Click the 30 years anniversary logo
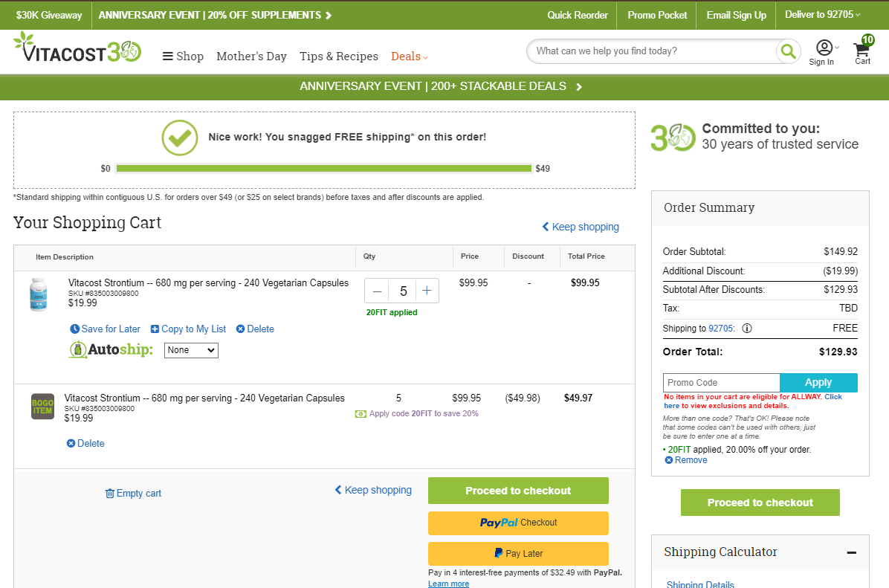The image size is (889, 588). tap(673, 138)
